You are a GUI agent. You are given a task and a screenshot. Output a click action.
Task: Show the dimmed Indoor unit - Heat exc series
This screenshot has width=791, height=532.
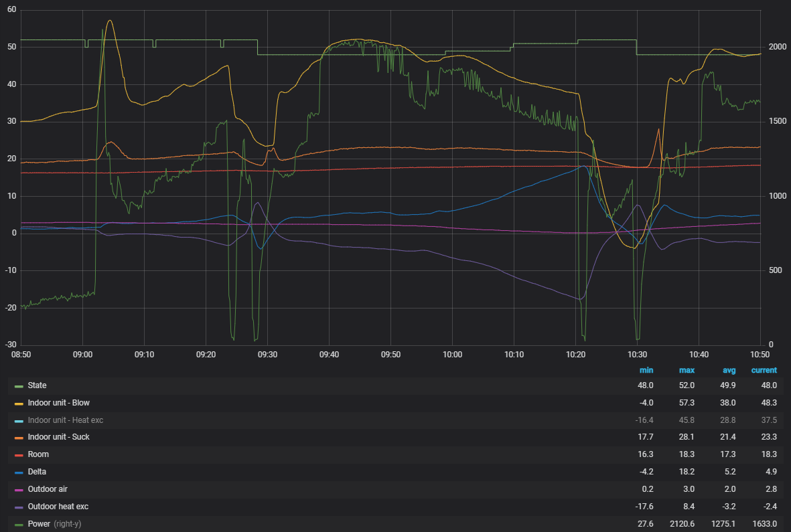pos(65,420)
